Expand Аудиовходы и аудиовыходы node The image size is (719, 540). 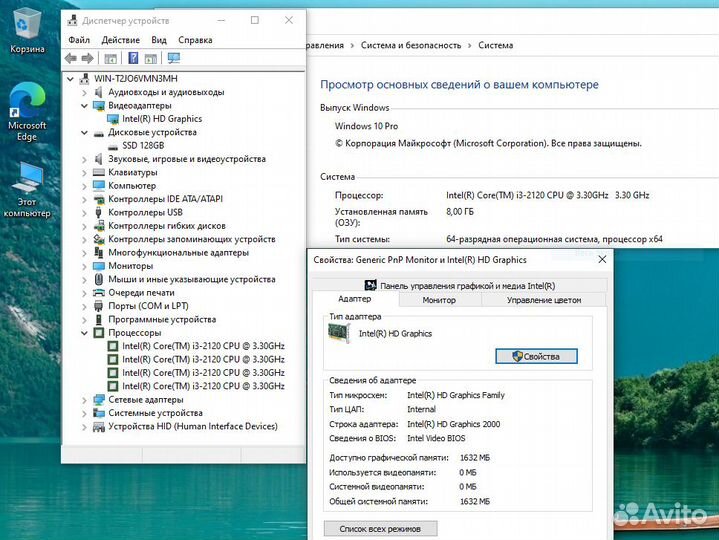(84, 93)
